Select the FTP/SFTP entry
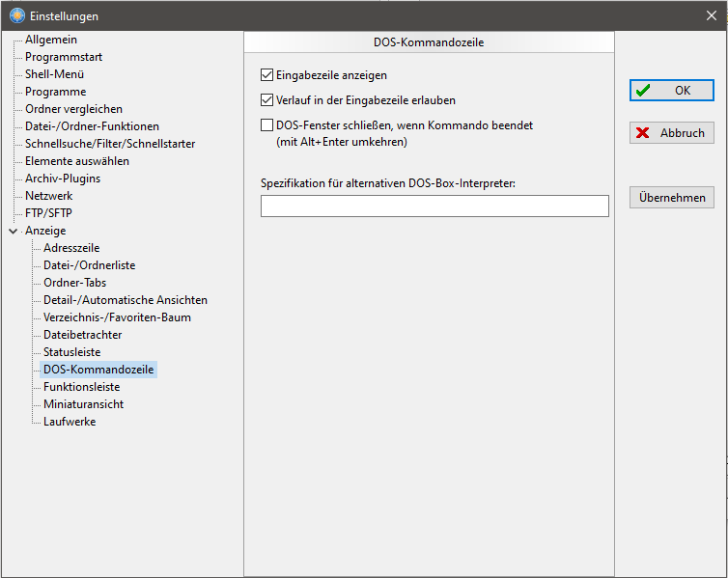The image size is (728, 578). click(48, 213)
